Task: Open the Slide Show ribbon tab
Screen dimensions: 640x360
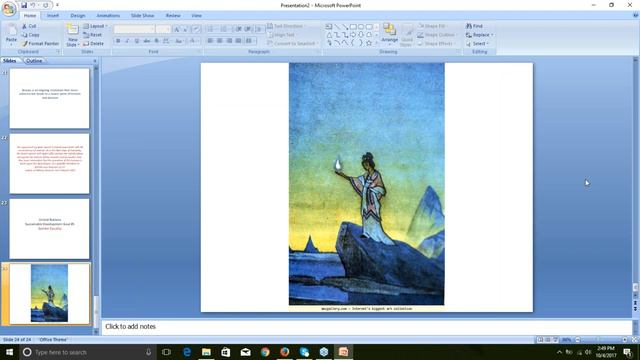Action: pyautogui.click(x=142, y=16)
